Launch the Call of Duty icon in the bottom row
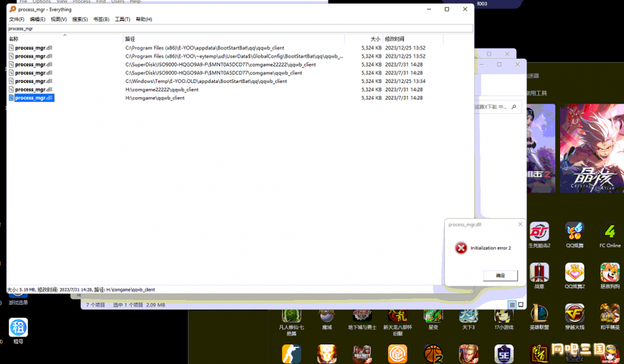 click(x=362, y=354)
